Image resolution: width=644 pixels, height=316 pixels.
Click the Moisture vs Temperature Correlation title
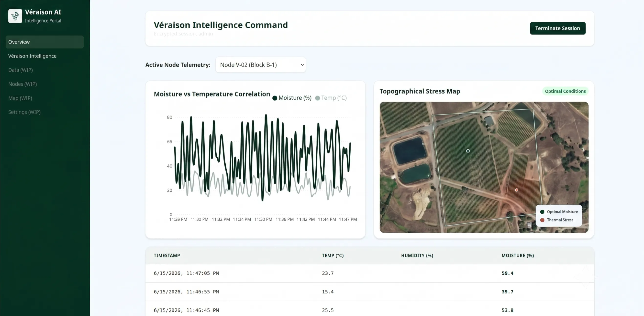[212, 94]
